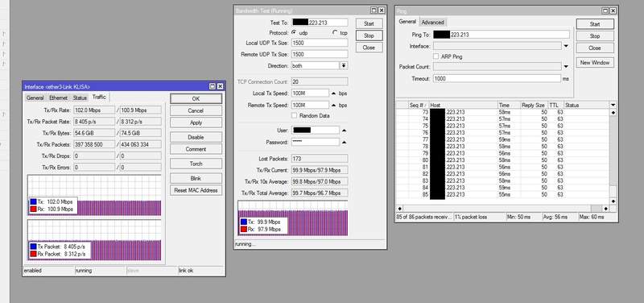Open New Window from Ping dialog

click(x=595, y=63)
